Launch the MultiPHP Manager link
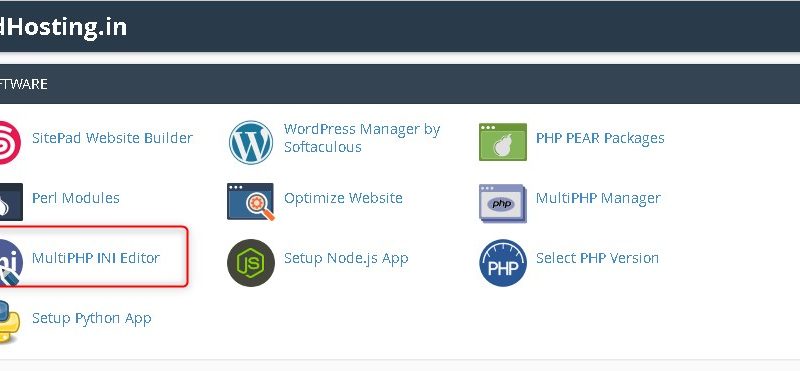 [598, 198]
